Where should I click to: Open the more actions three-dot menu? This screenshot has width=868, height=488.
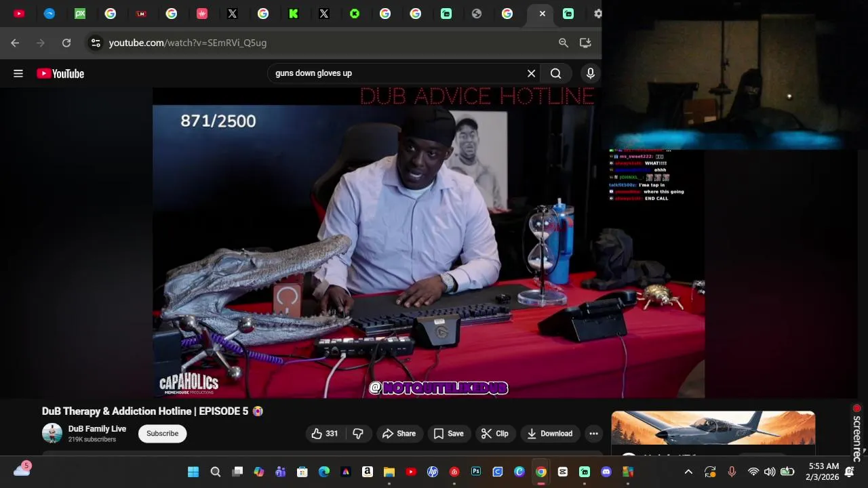click(x=593, y=434)
